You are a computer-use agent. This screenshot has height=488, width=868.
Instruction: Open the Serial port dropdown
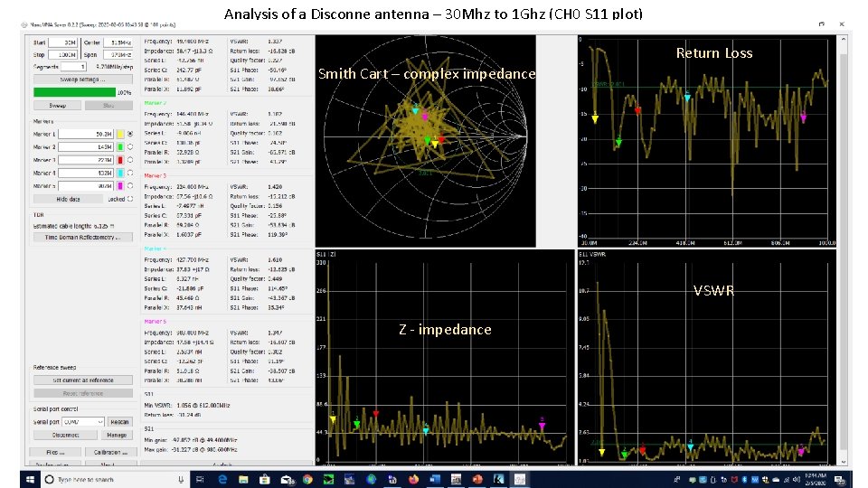83,422
